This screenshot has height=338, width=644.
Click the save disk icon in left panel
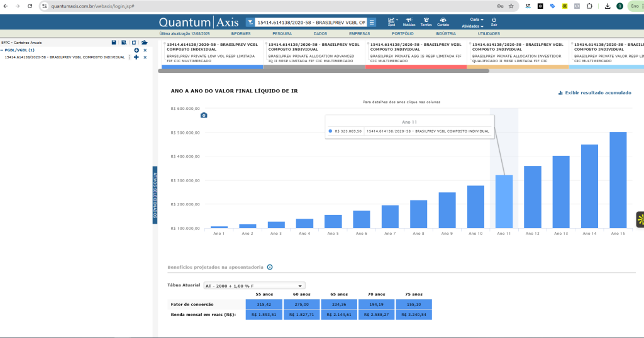pyautogui.click(x=114, y=43)
